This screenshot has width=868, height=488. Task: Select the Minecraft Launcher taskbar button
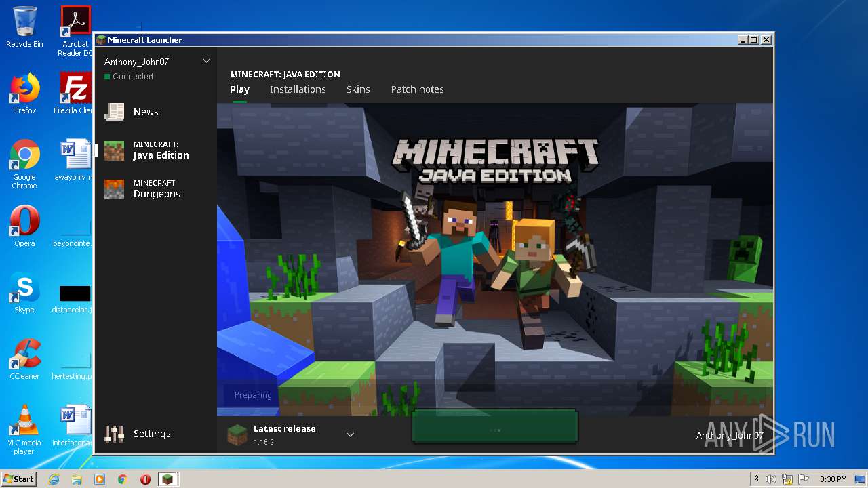coord(167,479)
